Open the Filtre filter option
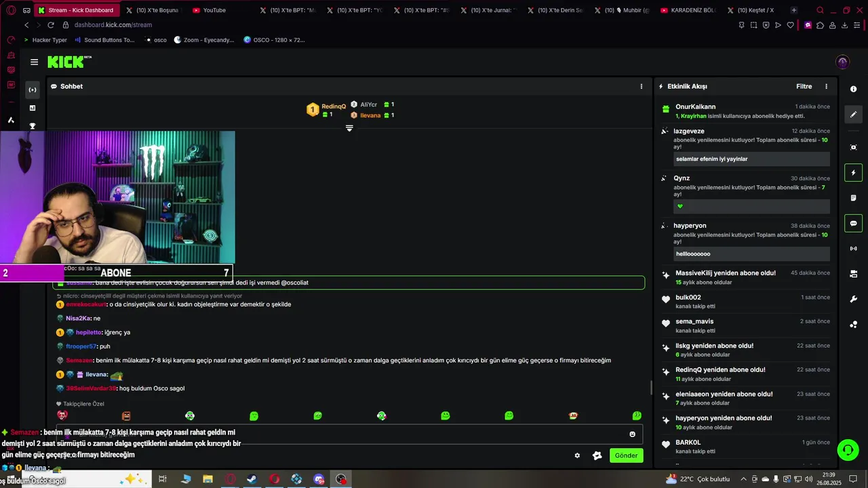Screen dimensions: 868x488 pyautogui.click(x=804, y=86)
